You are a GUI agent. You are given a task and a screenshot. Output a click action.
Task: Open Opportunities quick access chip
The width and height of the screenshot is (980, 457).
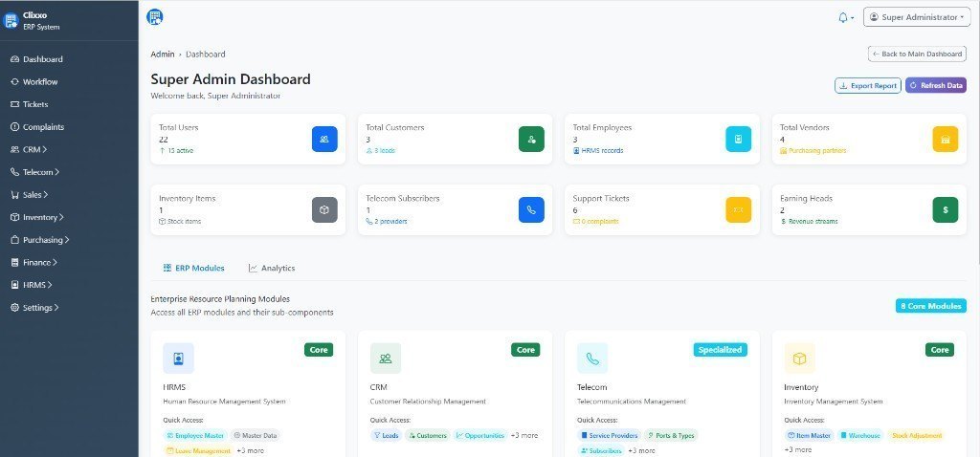(480, 435)
